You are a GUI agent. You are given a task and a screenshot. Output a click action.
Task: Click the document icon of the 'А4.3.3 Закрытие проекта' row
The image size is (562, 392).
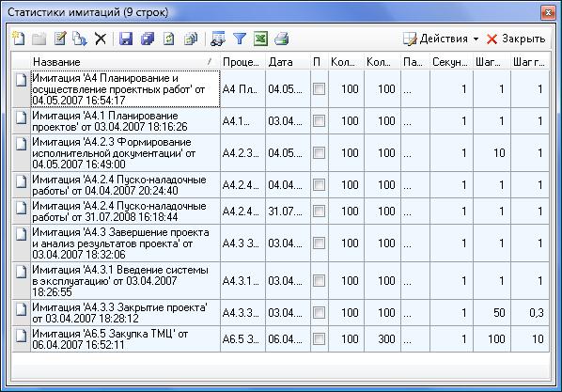point(22,308)
